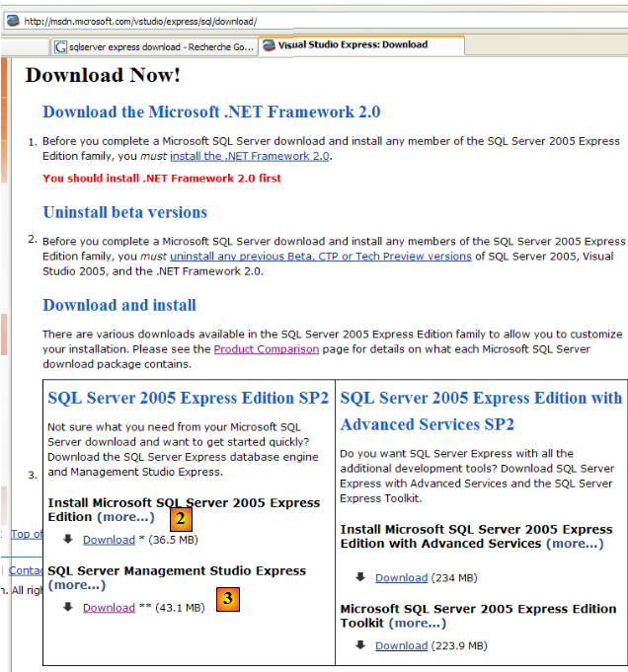Click the msdn.microsoft.com URL field
The image size is (628, 672).
[296, 20]
